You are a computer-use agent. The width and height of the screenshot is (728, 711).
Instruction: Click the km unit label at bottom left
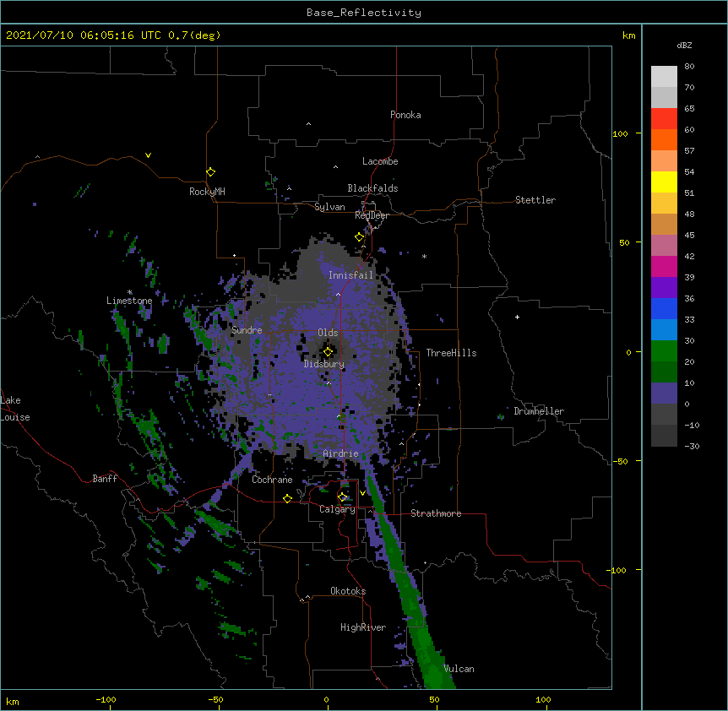coord(13,701)
